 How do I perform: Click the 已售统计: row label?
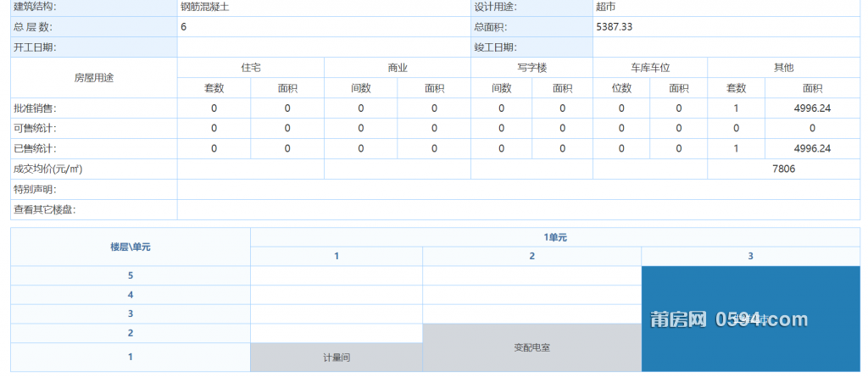(x=36, y=149)
